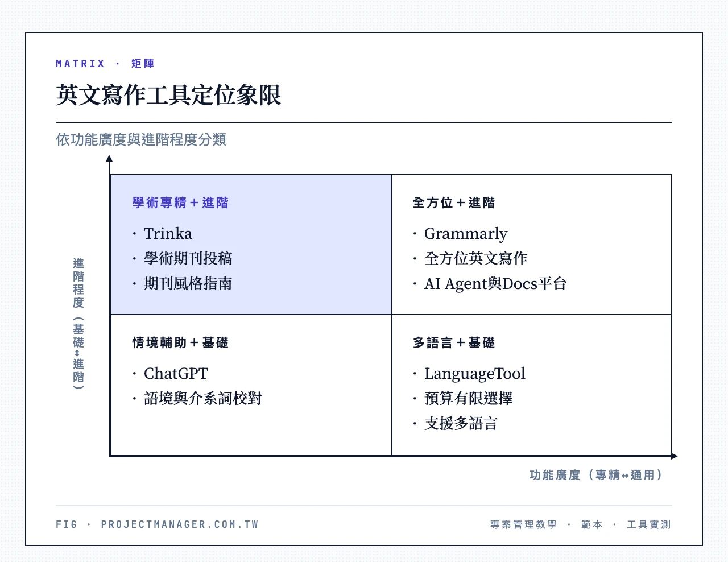Click the quadrant heading 學術專精＋進階
Screen dimensions: 728x562
pyautogui.click(x=180, y=203)
